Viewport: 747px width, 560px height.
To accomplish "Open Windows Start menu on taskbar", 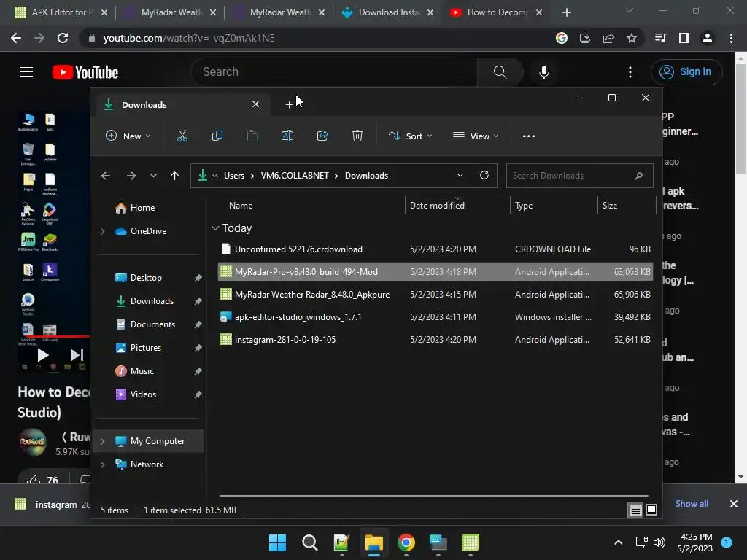I will coord(277,542).
